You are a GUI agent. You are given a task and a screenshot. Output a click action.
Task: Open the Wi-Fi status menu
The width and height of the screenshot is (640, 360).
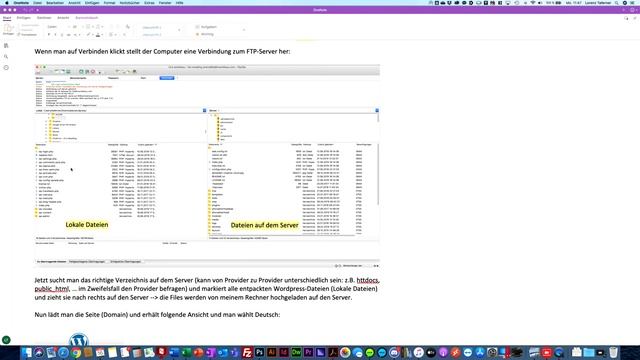pyautogui.click(x=533, y=3)
